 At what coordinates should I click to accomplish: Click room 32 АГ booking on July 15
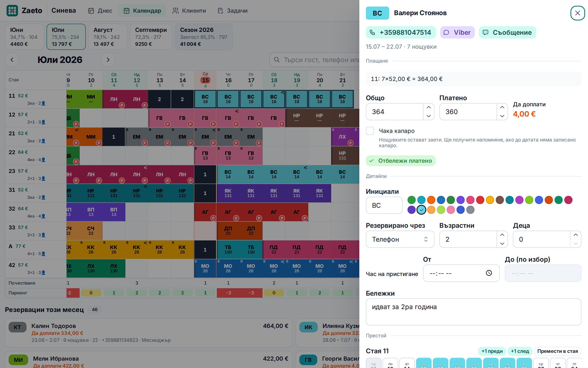pos(205,212)
